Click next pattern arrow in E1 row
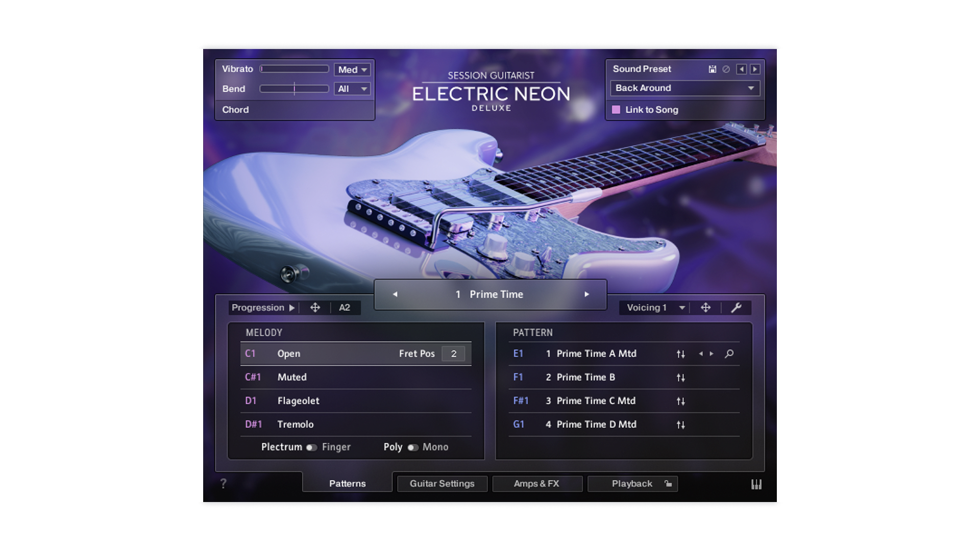Image resolution: width=980 pixels, height=551 pixels. tap(712, 354)
